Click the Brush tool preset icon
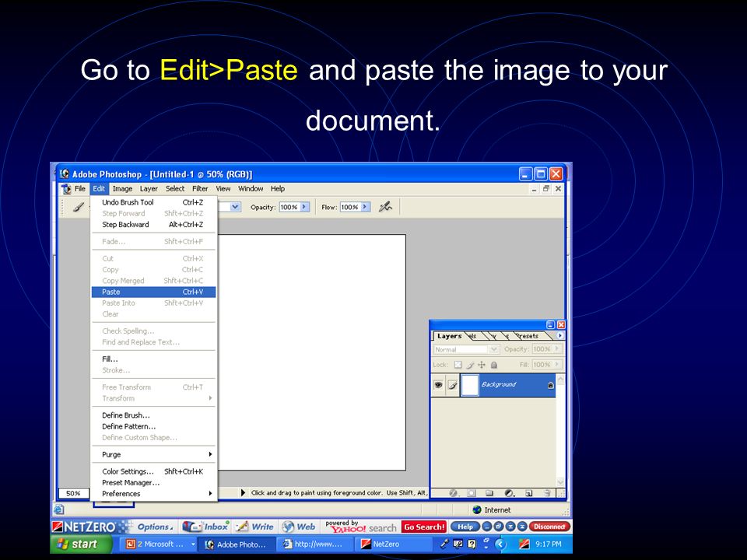747x560 pixels. pyautogui.click(x=79, y=207)
